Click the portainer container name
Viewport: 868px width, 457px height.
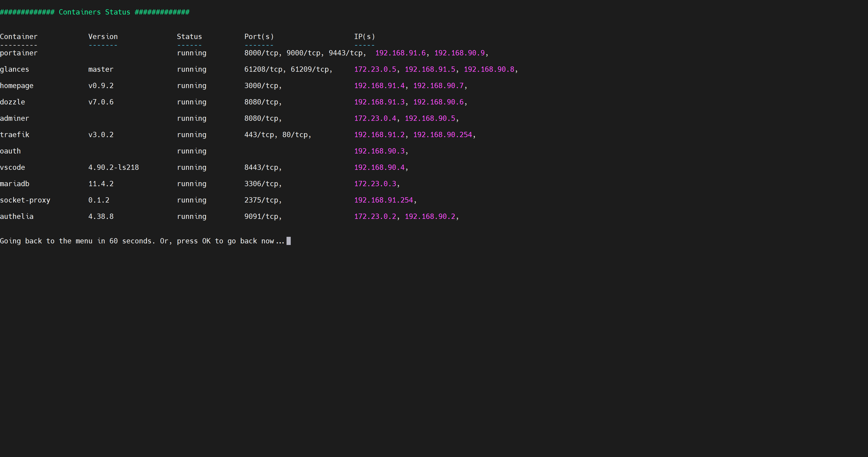click(x=18, y=53)
